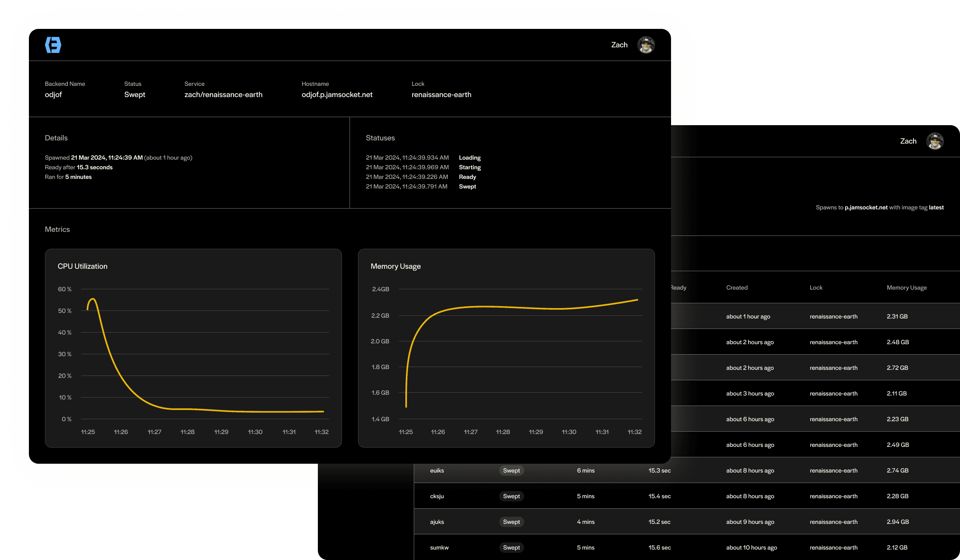Click the Swept badge for cksju
Screen dimensions: 960x560
click(x=511, y=496)
